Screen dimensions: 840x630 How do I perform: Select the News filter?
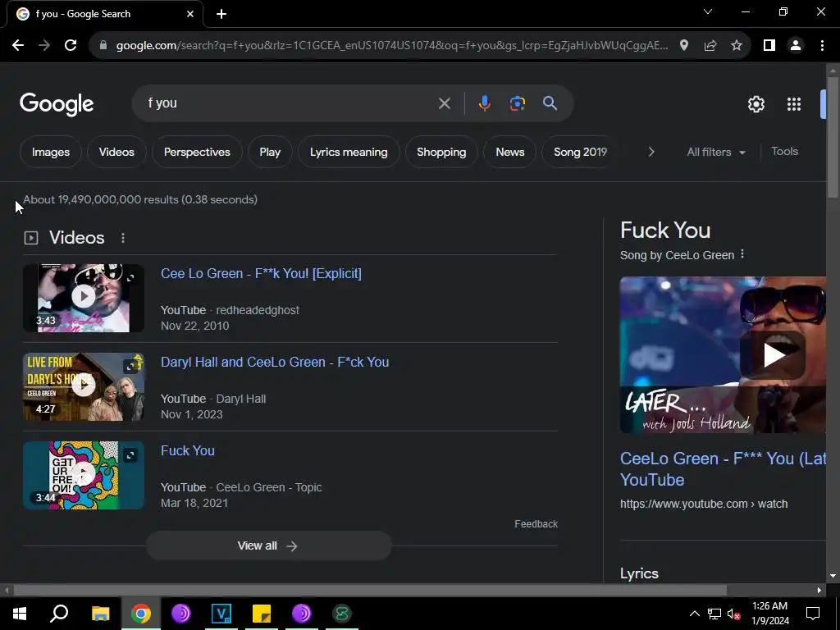510,152
